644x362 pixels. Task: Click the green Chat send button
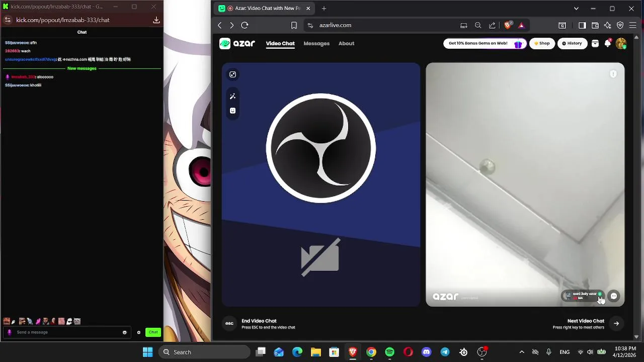(x=153, y=332)
